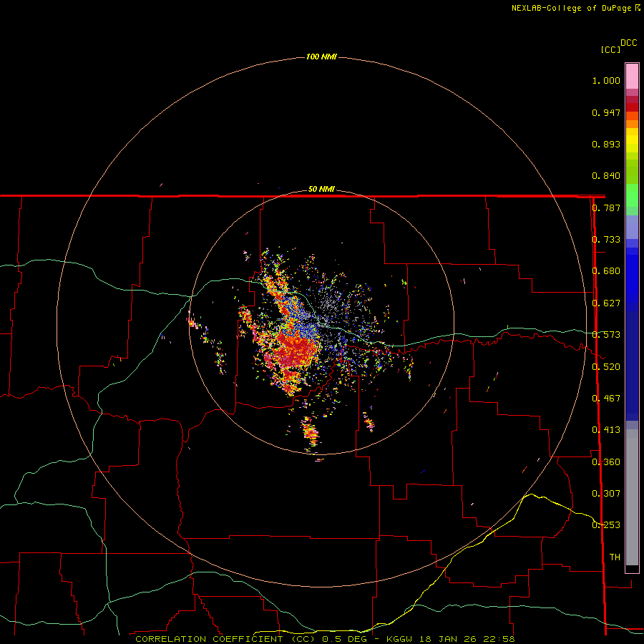
Task: Pick the light pink top legend color
Action: pyautogui.click(x=632, y=77)
